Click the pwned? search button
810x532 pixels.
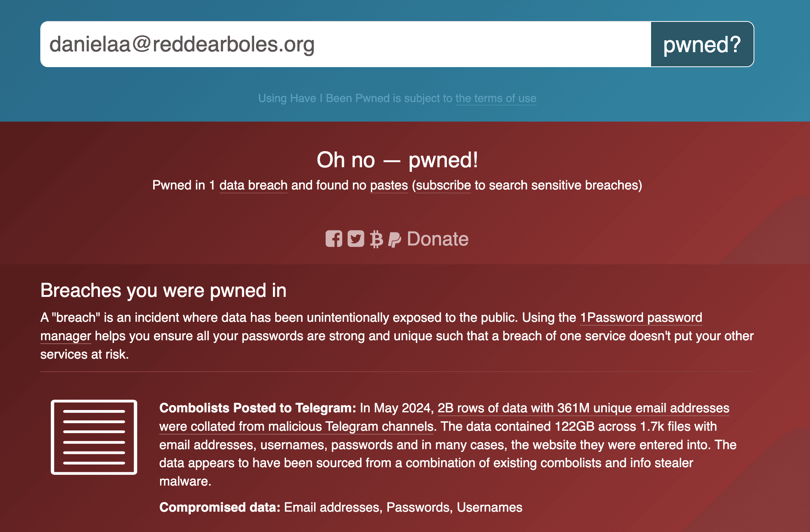coord(702,44)
